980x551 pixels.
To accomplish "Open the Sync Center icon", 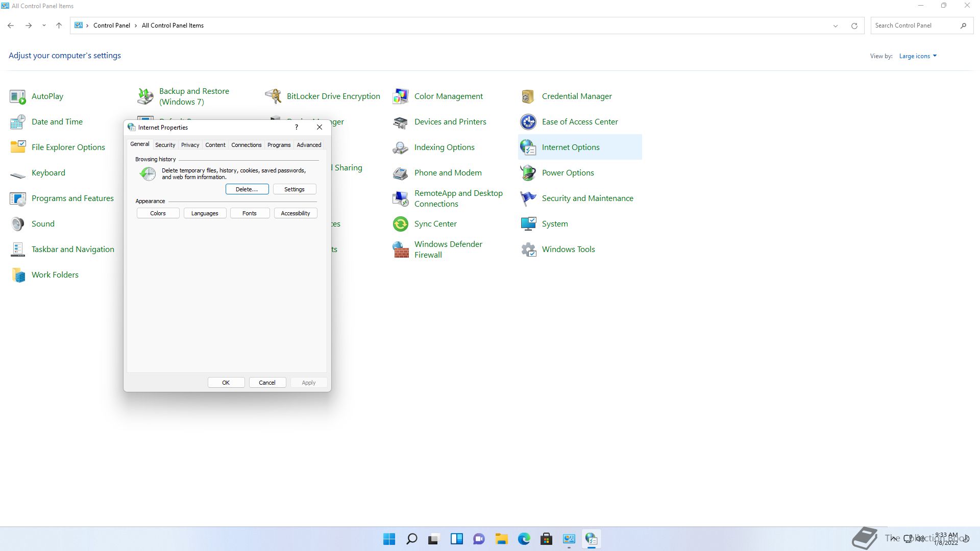I will click(401, 224).
